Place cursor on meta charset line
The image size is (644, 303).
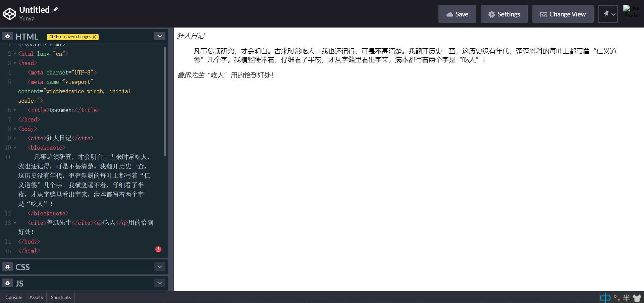[x=62, y=72]
